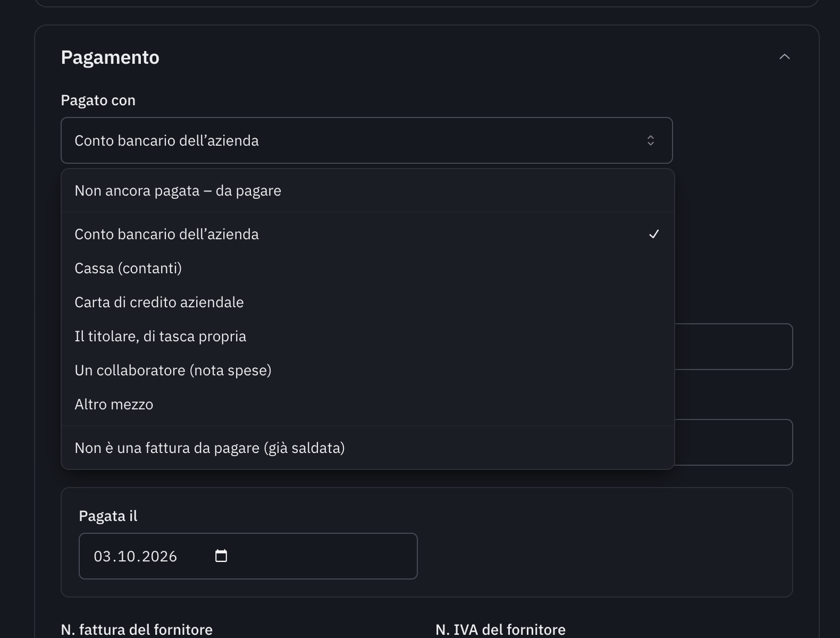Screen dimensions: 840x638
Task: Click the N. fattura del fornitore label
Action: coord(137,630)
